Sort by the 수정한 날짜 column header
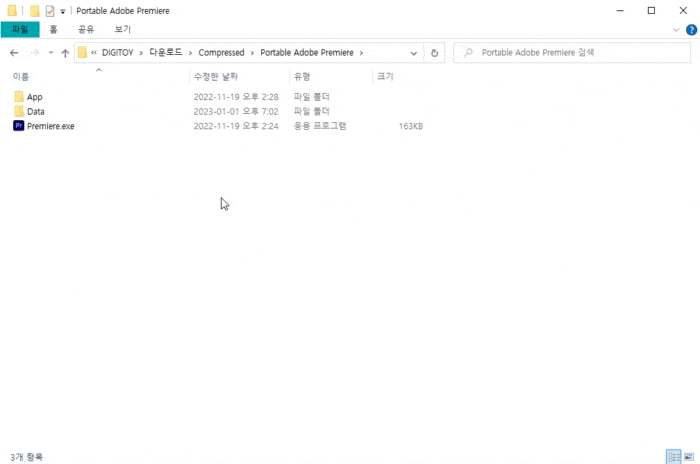 point(216,77)
